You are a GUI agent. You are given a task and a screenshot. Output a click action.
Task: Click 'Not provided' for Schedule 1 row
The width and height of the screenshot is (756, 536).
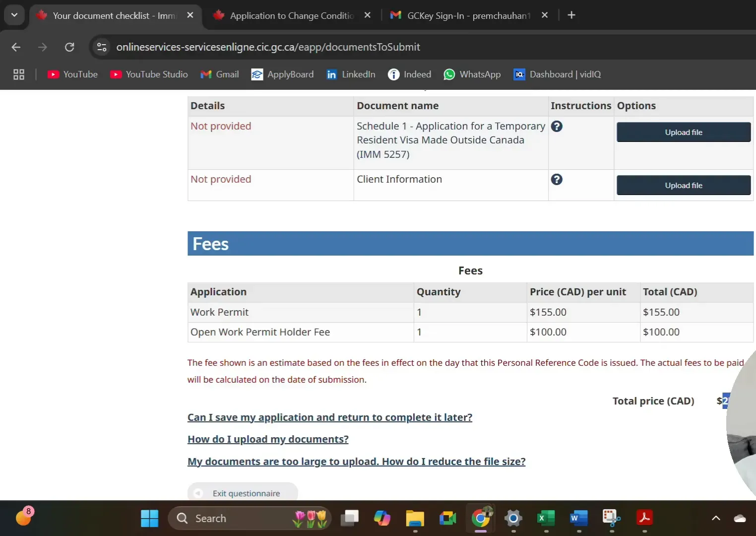[x=221, y=126]
